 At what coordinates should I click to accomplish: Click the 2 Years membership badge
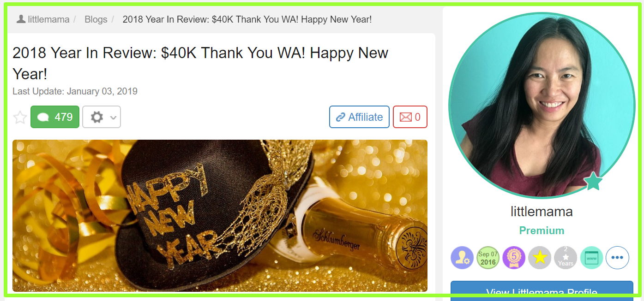[x=566, y=258]
